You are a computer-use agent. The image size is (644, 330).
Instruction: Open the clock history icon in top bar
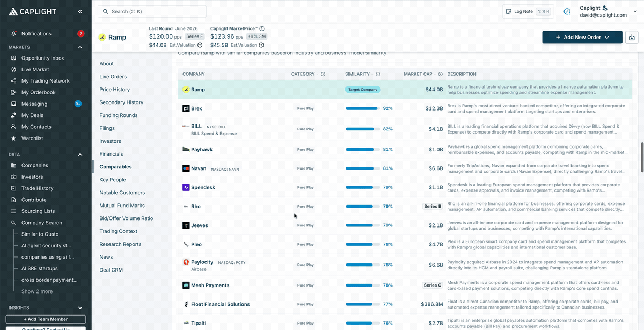(567, 11)
